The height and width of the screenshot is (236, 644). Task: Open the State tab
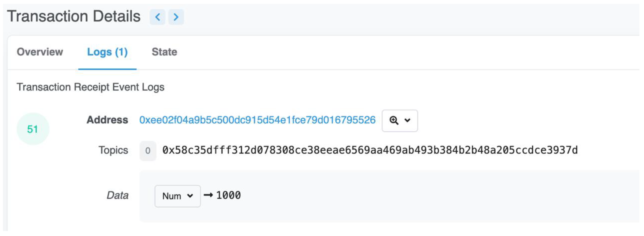[164, 52]
